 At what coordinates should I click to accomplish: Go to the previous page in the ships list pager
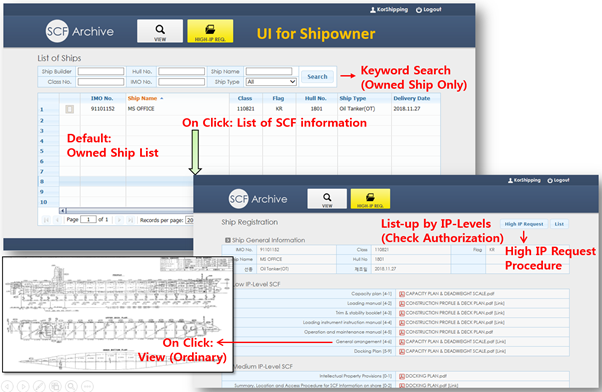(x=57, y=220)
